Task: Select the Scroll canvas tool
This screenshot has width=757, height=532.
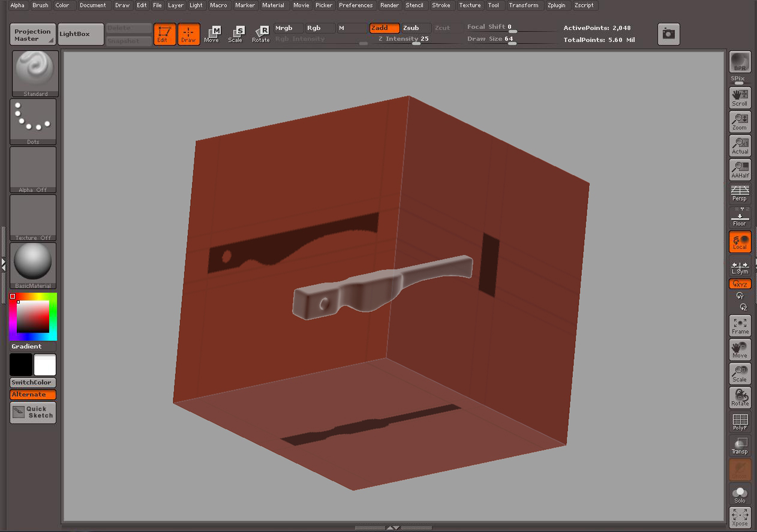Action: tap(740, 98)
